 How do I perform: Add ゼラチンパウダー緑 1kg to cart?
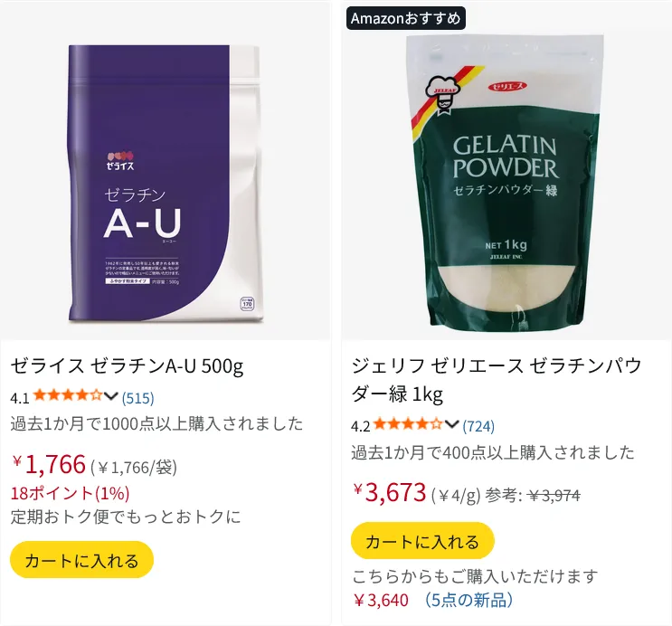click(422, 541)
